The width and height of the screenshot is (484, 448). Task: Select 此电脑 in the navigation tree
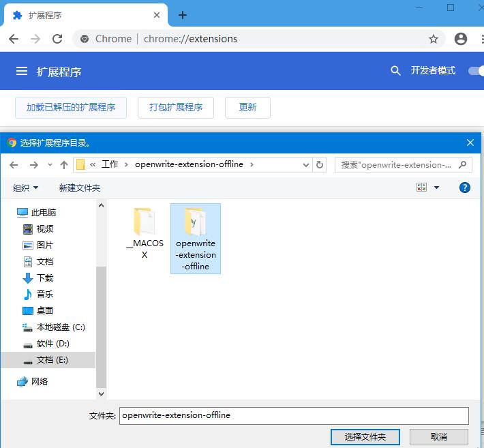click(36, 213)
